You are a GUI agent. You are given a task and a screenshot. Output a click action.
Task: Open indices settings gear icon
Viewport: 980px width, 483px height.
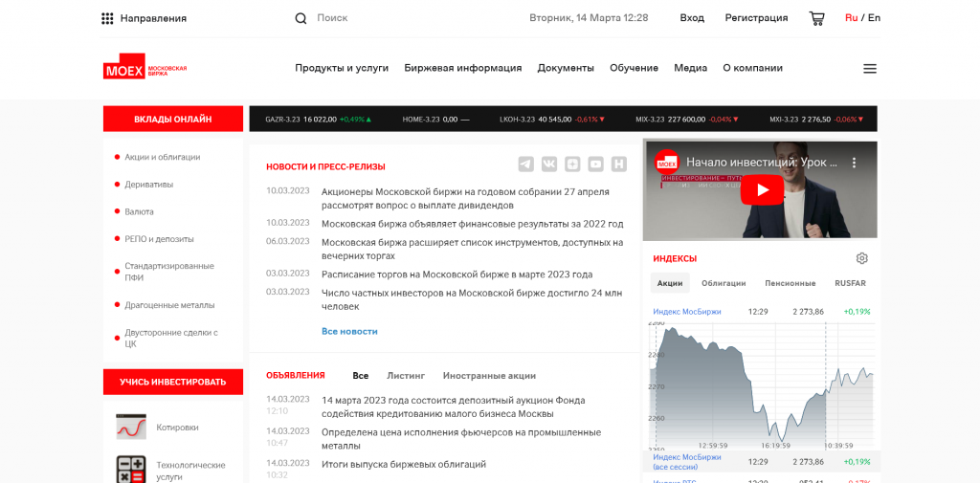tap(862, 258)
